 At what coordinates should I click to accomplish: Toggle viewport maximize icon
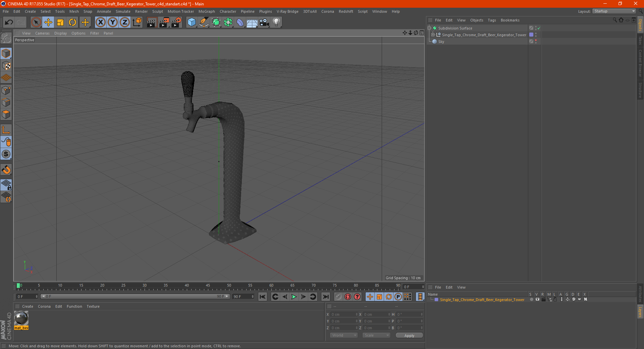click(422, 33)
